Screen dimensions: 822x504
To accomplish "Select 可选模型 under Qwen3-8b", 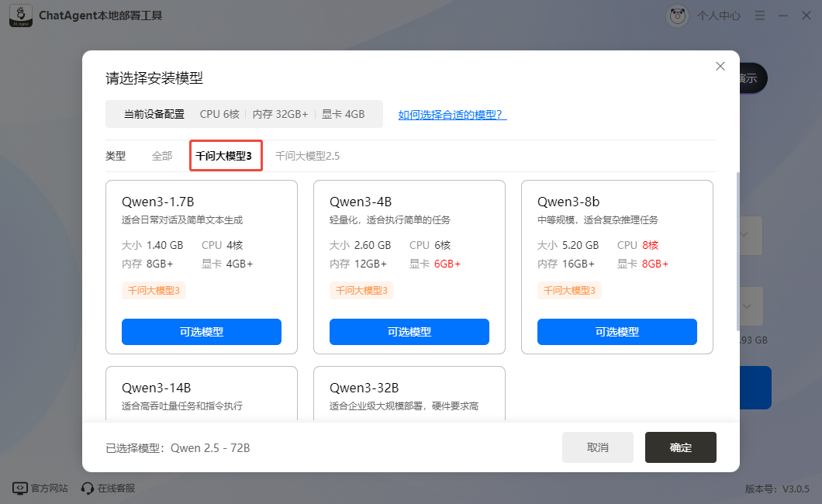I will coord(616,332).
